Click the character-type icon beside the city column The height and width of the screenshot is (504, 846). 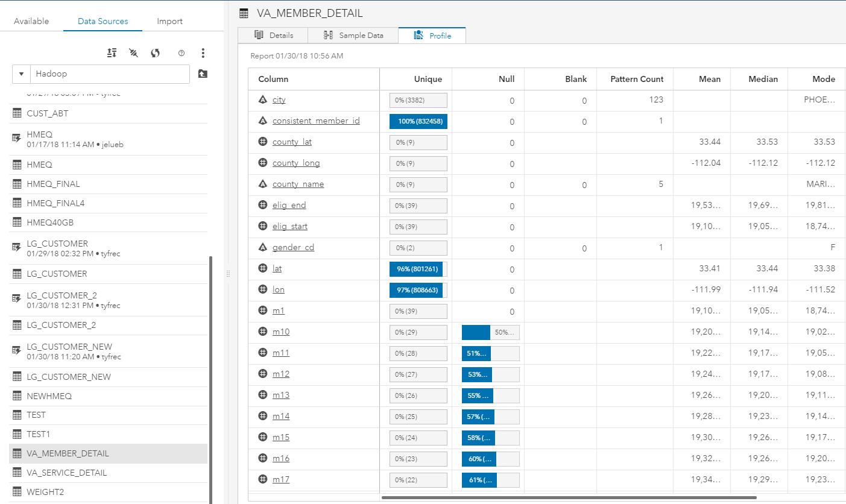(x=261, y=99)
